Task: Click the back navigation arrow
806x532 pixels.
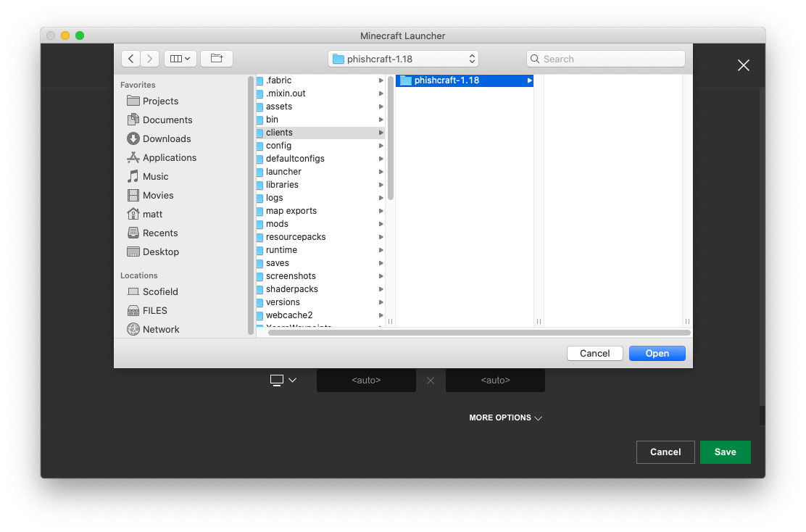Action: click(131, 58)
